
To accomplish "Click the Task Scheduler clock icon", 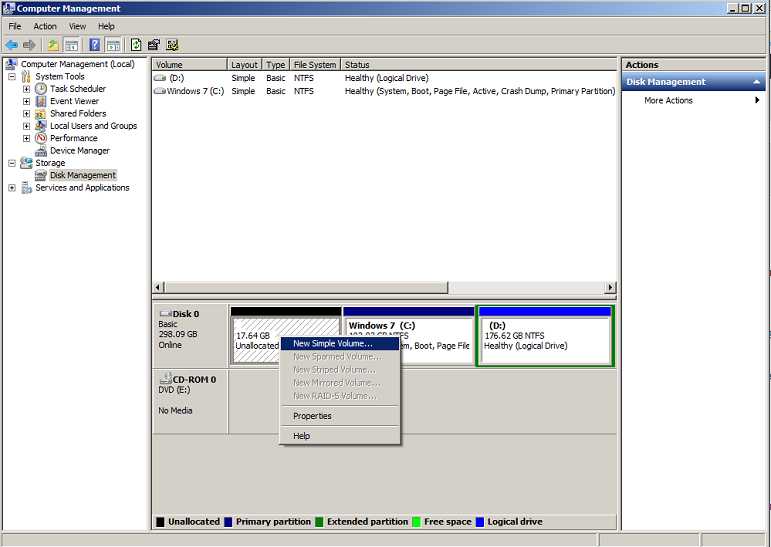I will pyautogui.click(x=41, y=89).
